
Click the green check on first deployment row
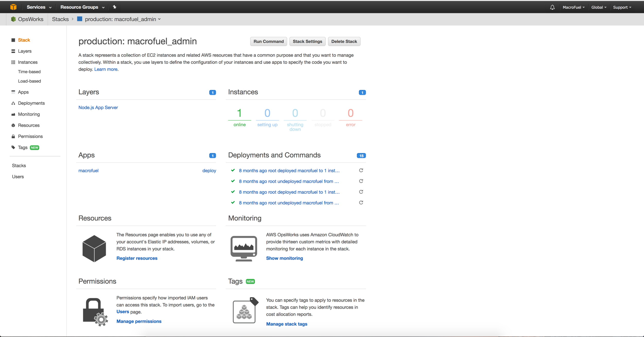[233, 170]
